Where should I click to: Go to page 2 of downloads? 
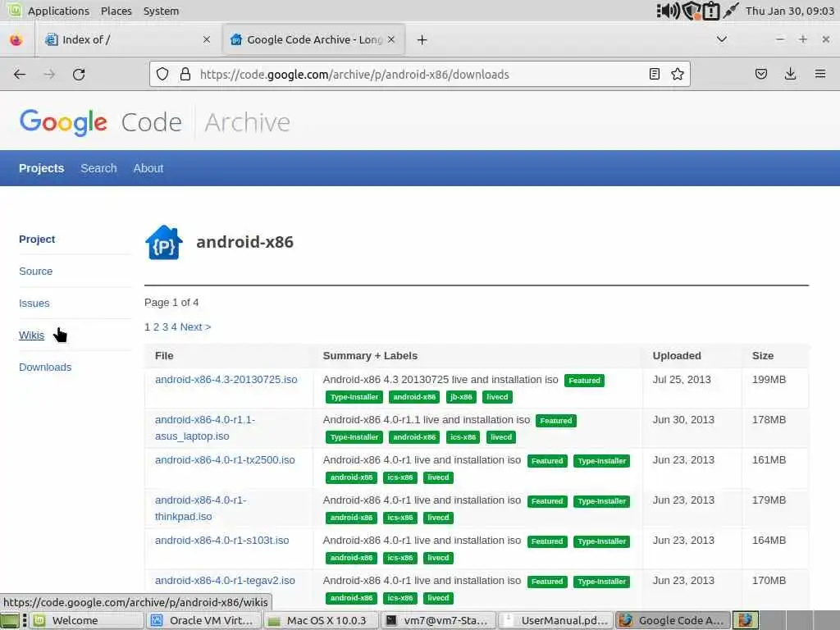(156, 326)
